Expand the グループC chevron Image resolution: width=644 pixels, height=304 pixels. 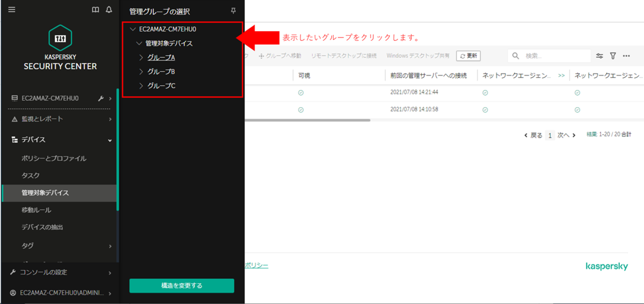pos(142,86)
